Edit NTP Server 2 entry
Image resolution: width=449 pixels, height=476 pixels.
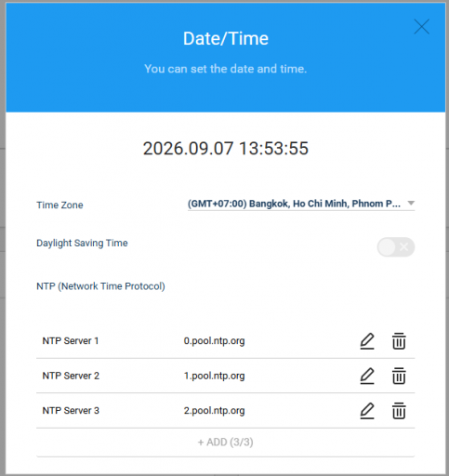click(367, 376)
